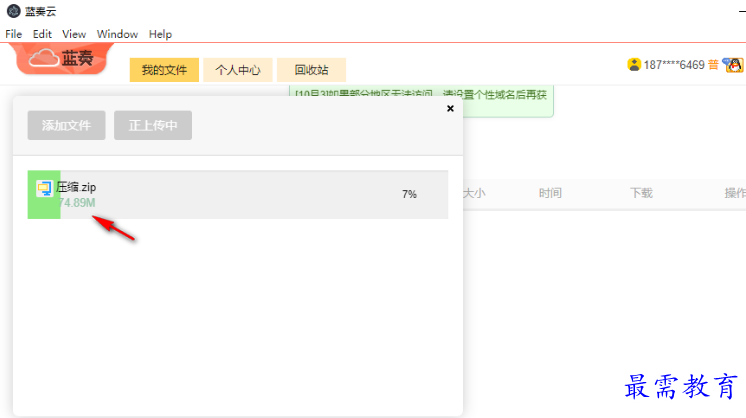Click the 正上传中 button
Screen dimensions: 746x418
coord(153,125)
